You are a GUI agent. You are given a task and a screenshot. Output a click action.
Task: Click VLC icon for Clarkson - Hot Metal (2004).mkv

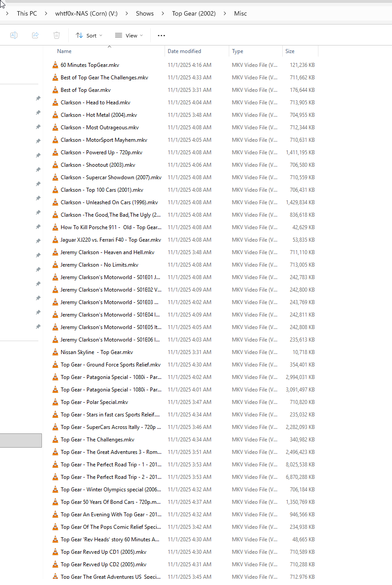coord(55,115)
